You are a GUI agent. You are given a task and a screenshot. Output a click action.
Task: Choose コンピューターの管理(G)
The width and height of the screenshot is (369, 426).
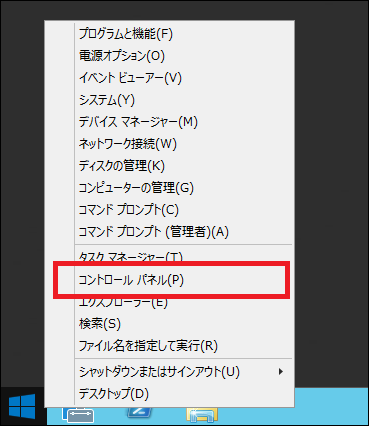[x=170, y=188]
